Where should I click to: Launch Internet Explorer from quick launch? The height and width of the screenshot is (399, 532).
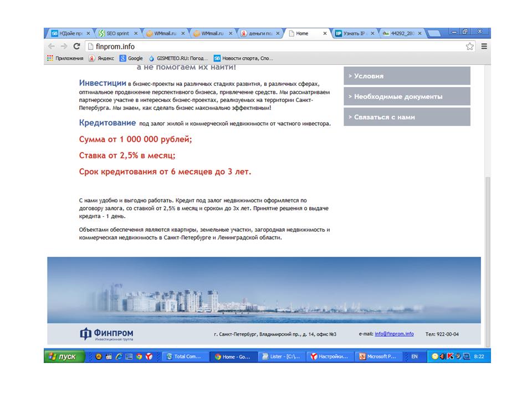[x=119, y=356]
